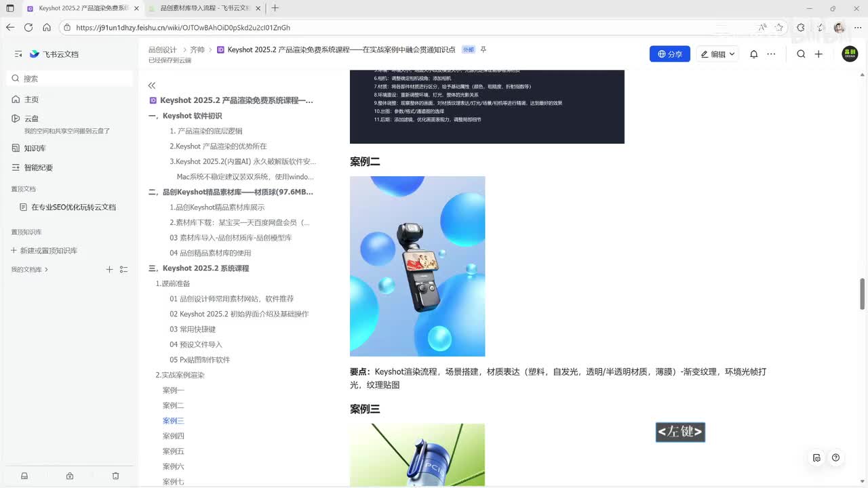Viewport: 868px width, 488px height.
Task: Jump to 02 Keyshot 2025.2 初始界面介绍及基础操作
Action: point(239,314)
